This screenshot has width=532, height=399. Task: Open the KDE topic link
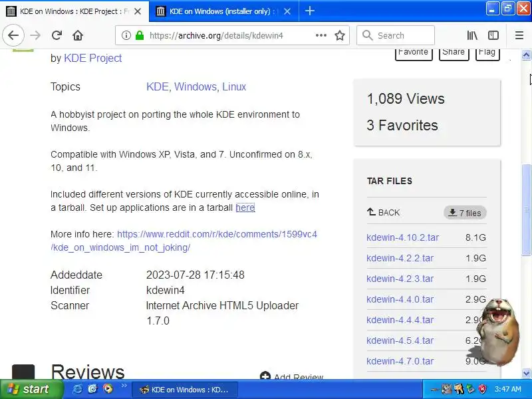point(158,87)
